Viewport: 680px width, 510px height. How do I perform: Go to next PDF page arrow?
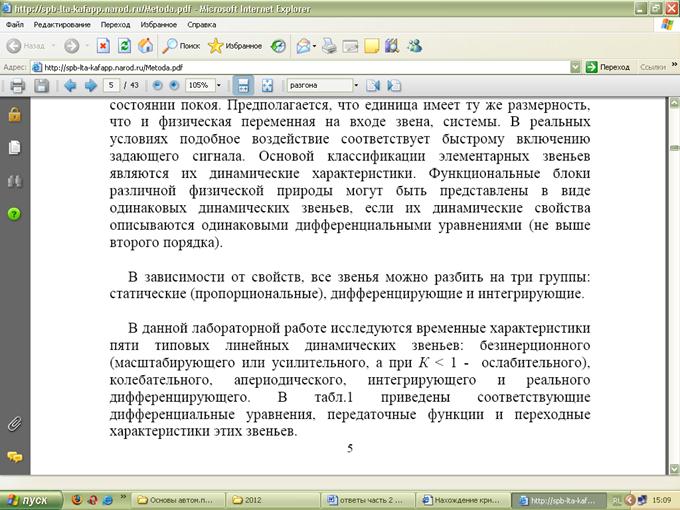click(91, 85)
